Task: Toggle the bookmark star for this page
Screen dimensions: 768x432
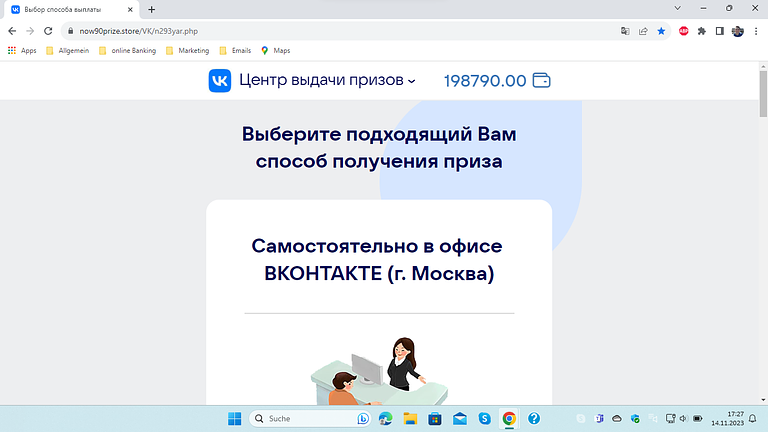Action: pos(661,31)
